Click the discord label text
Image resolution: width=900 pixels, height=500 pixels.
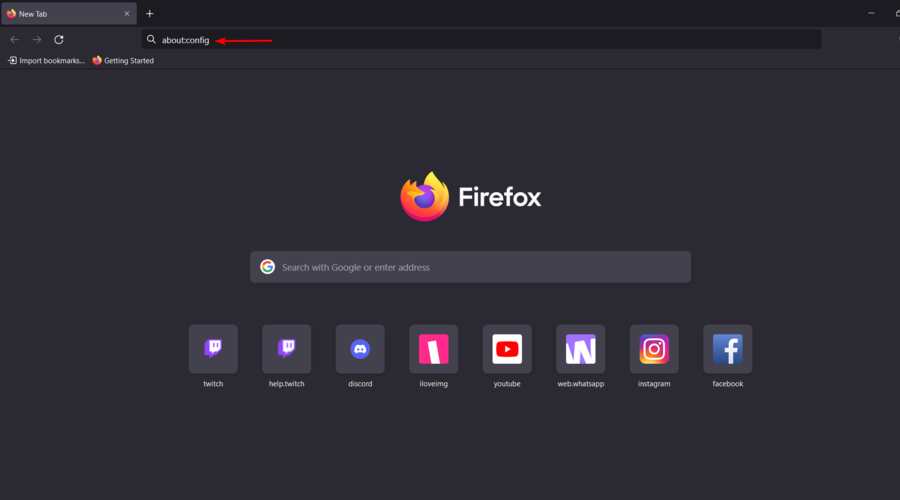click(x=360, y=383)
